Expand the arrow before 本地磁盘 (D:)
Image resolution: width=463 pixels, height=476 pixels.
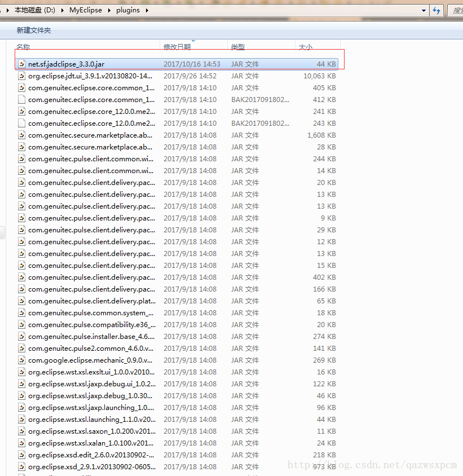coord(7,10)
